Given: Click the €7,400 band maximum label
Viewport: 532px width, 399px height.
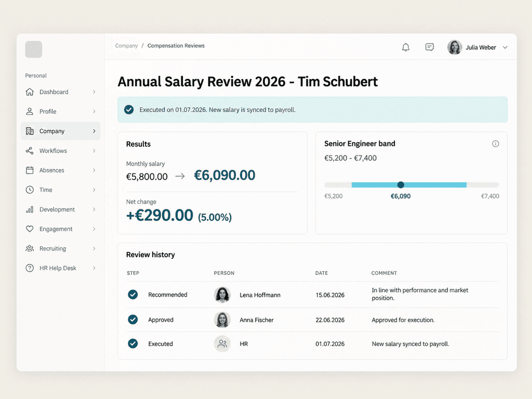Looking at the screenshot, I should (490, 196).
